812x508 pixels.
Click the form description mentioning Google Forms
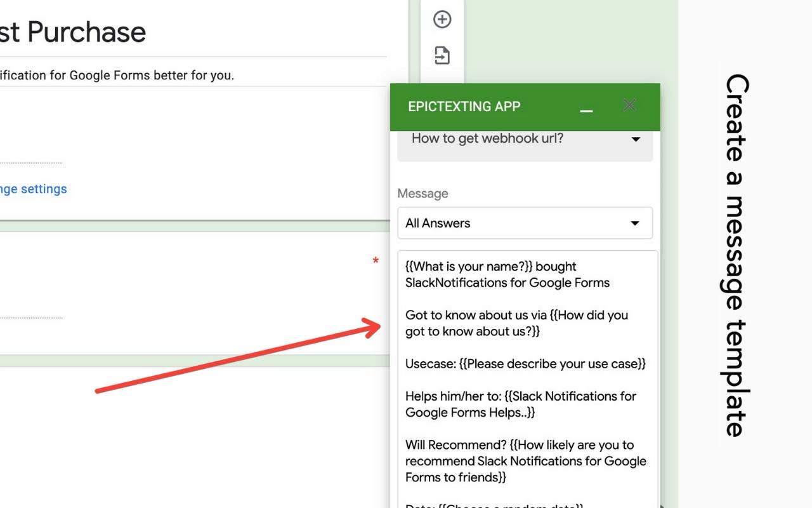(x=117, y=75)
